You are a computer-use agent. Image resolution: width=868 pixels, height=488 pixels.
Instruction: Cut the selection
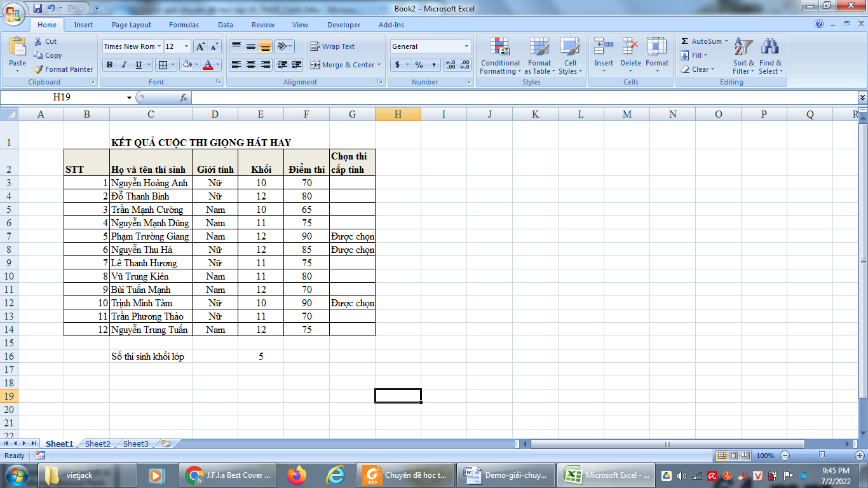[45, 41]
